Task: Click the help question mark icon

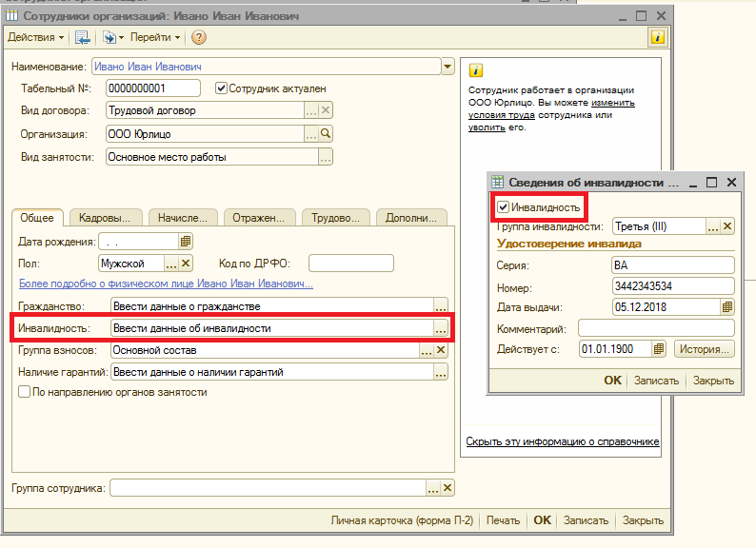Action: tap(199, 37)
